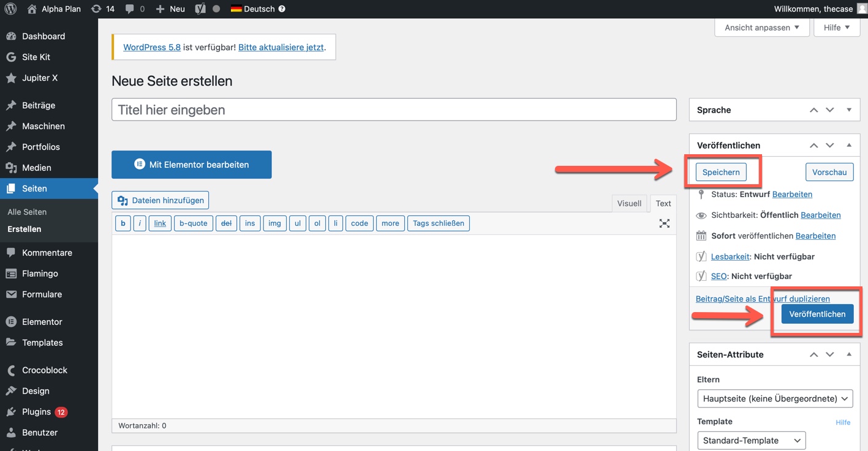Open the Eltern parent page dropdown
Viewport: 868px width, 451px height.
pyautogui.click(x=775, y=398)
